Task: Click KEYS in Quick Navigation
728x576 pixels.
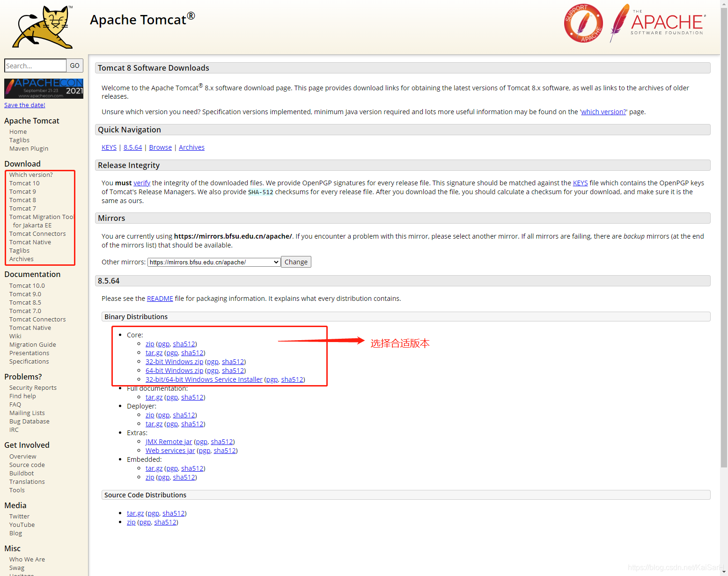Action: tap(109, 147)
